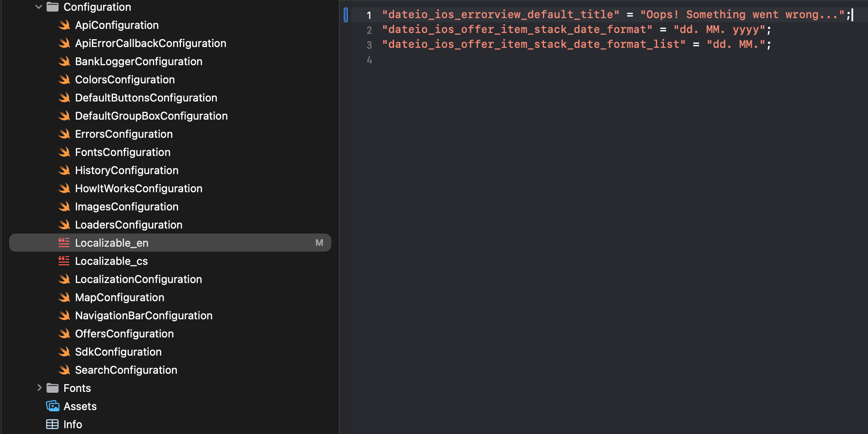Open LocalizationConfiguration in the editor
Viewport: 868px width, 434px height.
coord(138,279)
